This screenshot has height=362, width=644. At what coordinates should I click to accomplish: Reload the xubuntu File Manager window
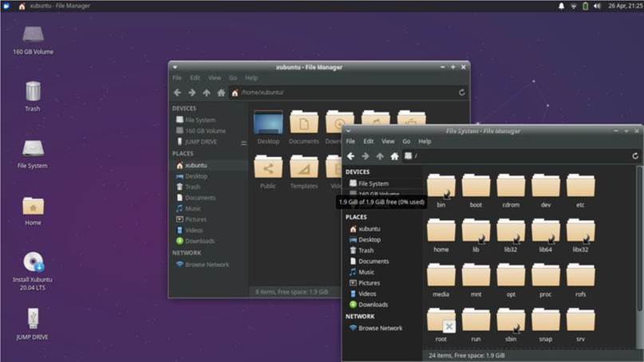point(461,92)
